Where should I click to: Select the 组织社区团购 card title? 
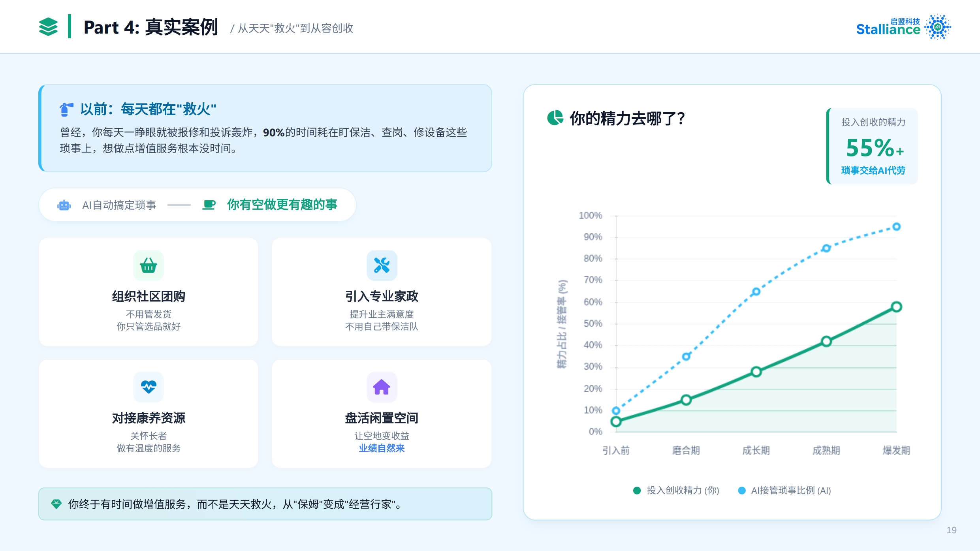point(149,296)
